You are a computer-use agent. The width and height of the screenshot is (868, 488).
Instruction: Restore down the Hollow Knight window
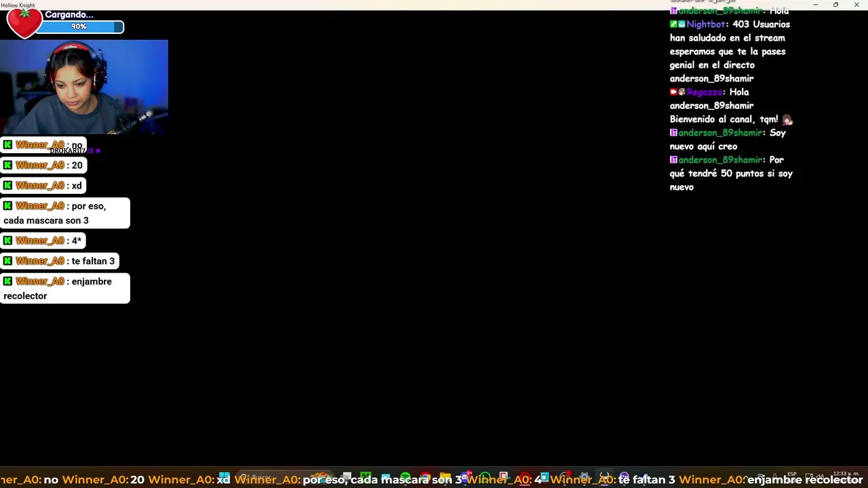(835, 5)
